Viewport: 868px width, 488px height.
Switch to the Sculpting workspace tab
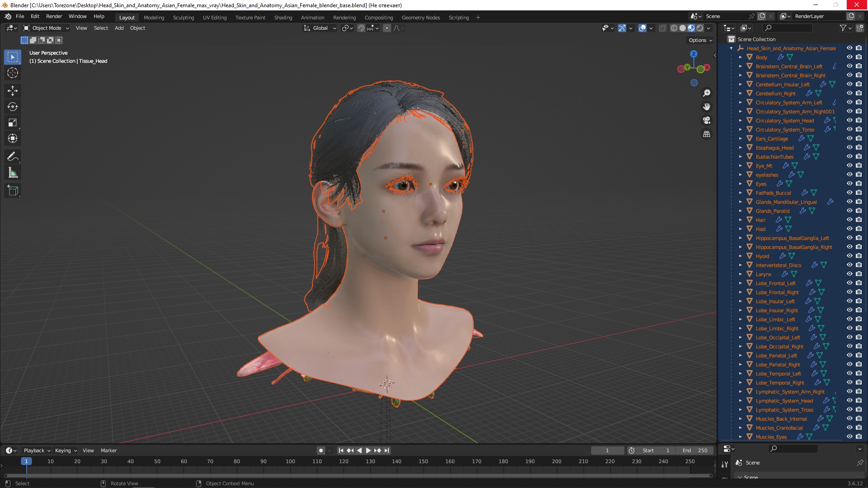[183, 18]
